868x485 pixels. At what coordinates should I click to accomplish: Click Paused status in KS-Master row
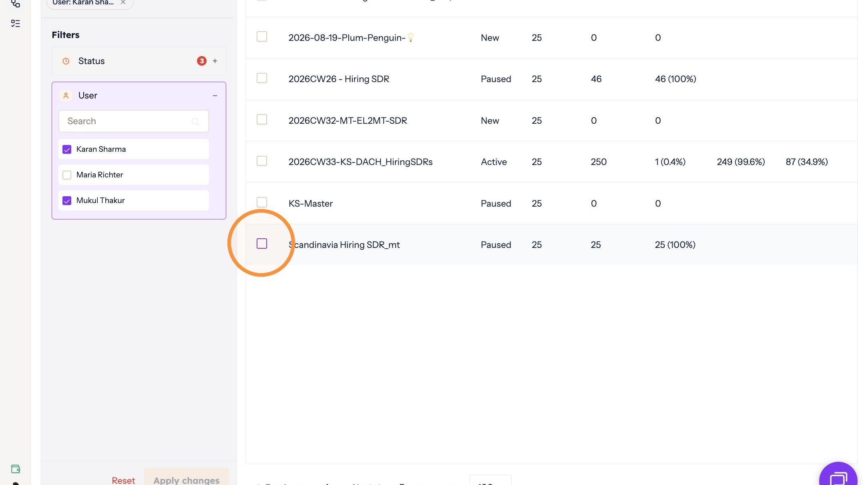496,203
